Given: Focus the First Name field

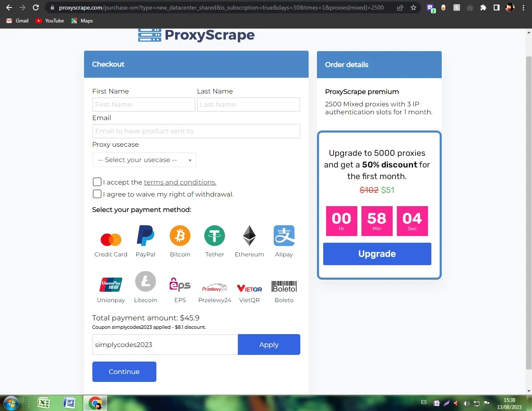Looking at the screenshot, I should click(x=144, y=105).
